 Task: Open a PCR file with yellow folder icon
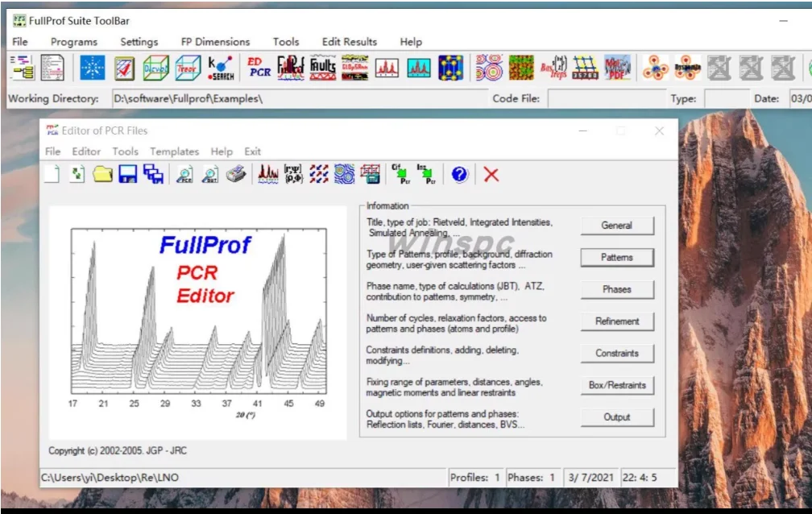tap(102, 174)
